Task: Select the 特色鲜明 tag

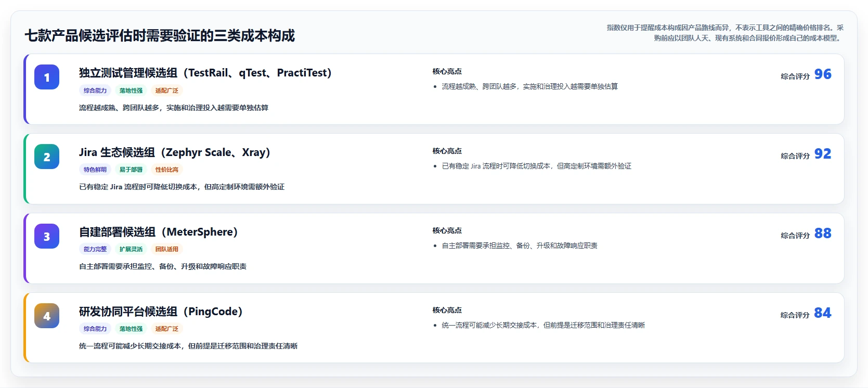Action: [95, 170]
